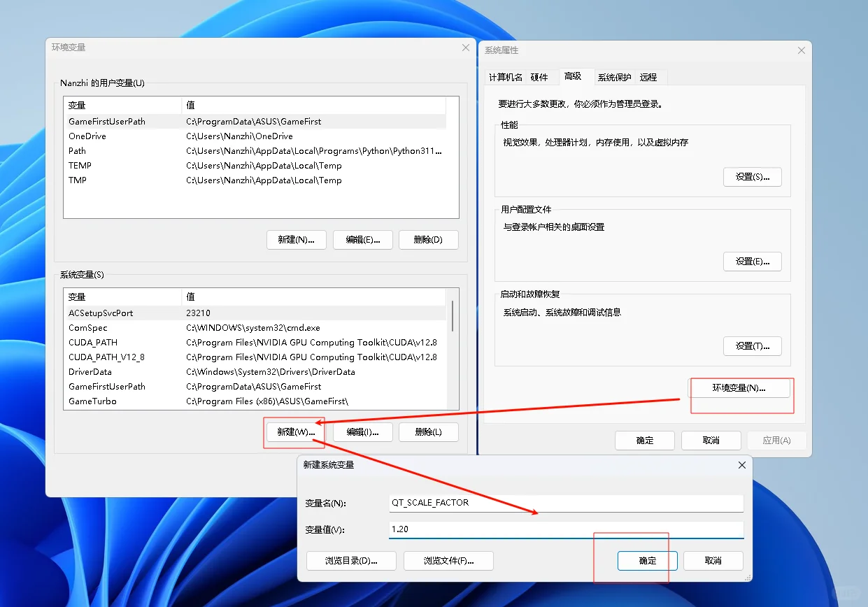Screen dimensions: 868x607
Task: Open the 远程 tab
Action: [649, 77]
